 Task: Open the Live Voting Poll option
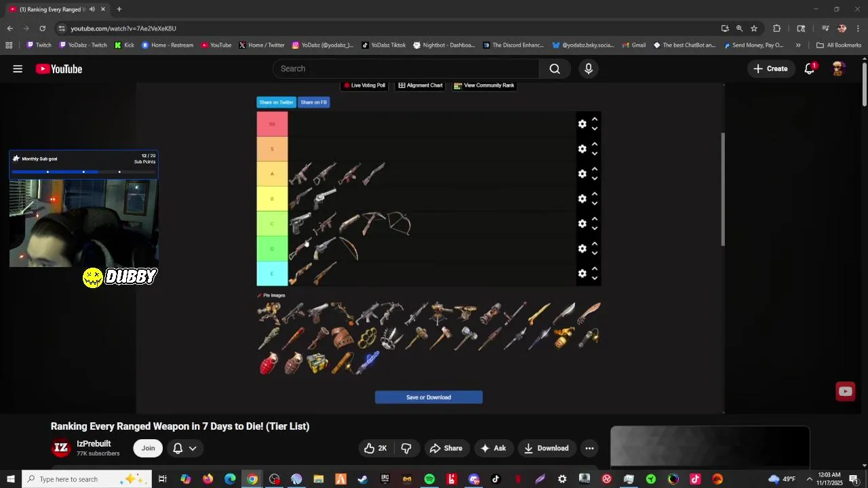[364, 85]
